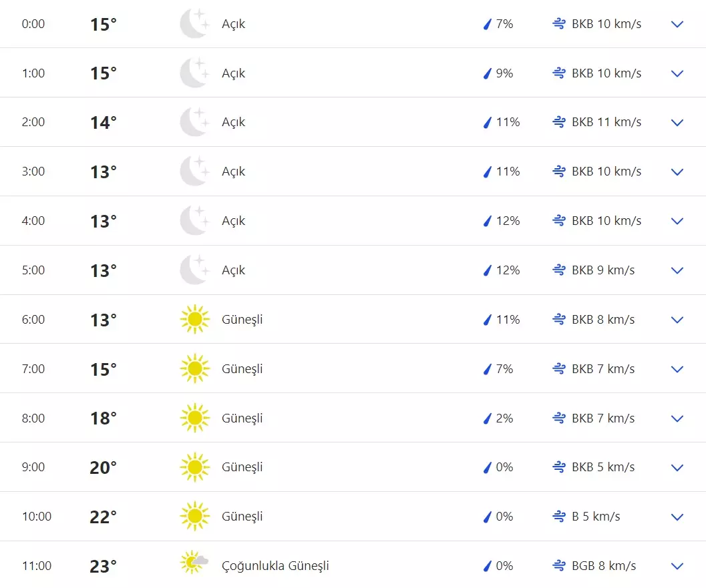Click the raindrop icon in the 8:00 row
The width and height of the screenshot is (706, 588).
(487, 418)
